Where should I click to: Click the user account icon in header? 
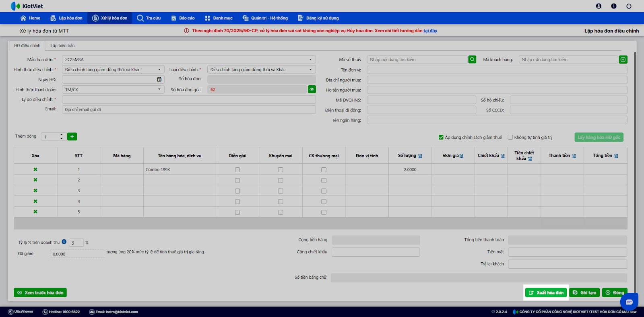tap(599, 6)
